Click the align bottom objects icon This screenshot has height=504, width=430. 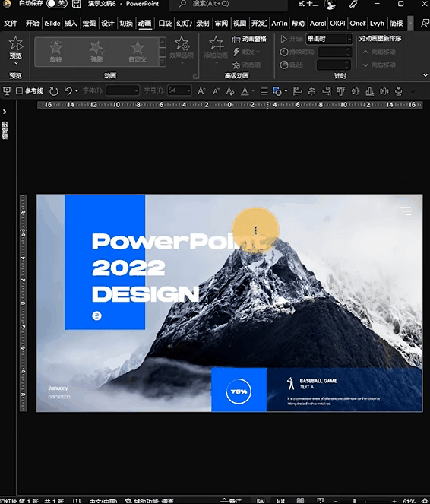click(370, 92)
